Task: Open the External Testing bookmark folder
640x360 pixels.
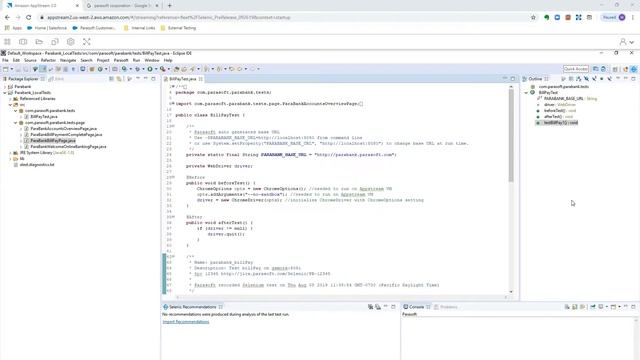Action: pos(178,28)
